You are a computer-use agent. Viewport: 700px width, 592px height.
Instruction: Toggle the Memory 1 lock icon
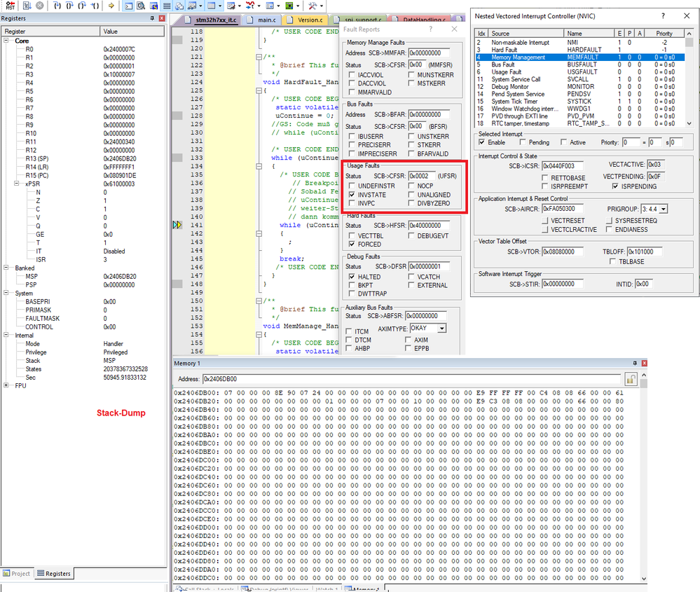[631, 379]
